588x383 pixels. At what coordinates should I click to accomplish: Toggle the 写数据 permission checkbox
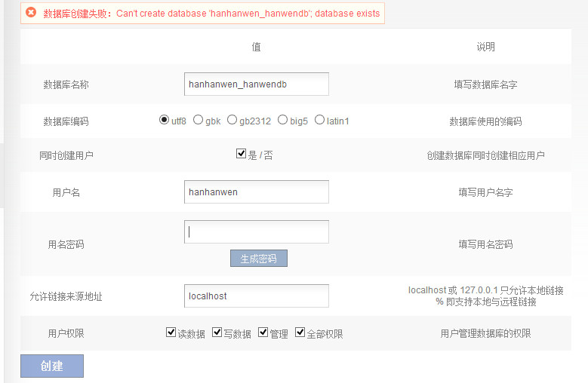(x=217, y=332)
